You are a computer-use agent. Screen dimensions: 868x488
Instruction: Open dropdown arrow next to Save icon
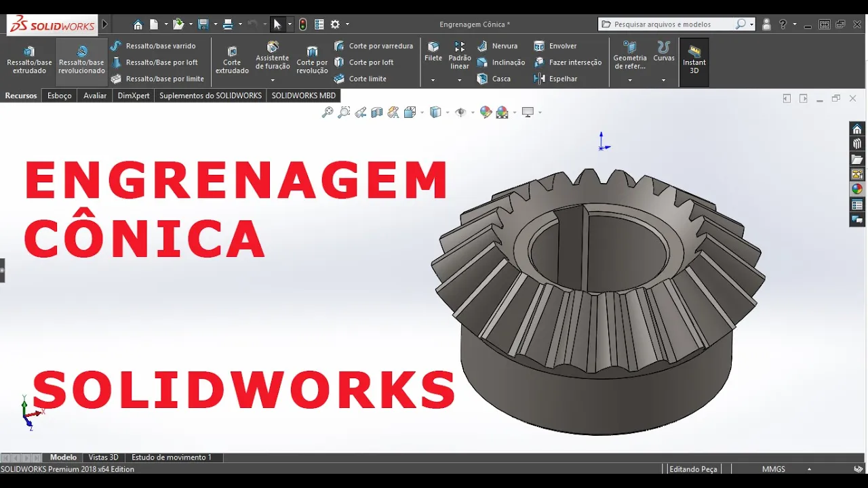(x=215, y=24)
